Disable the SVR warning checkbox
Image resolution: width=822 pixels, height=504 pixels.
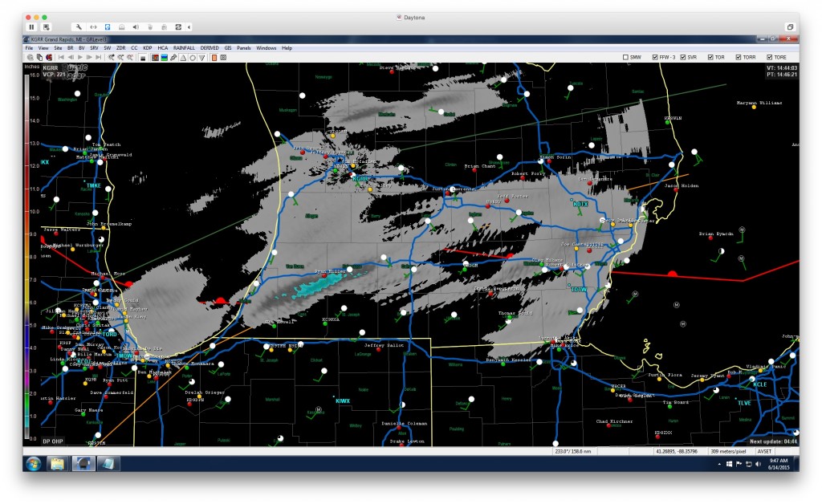682,57
